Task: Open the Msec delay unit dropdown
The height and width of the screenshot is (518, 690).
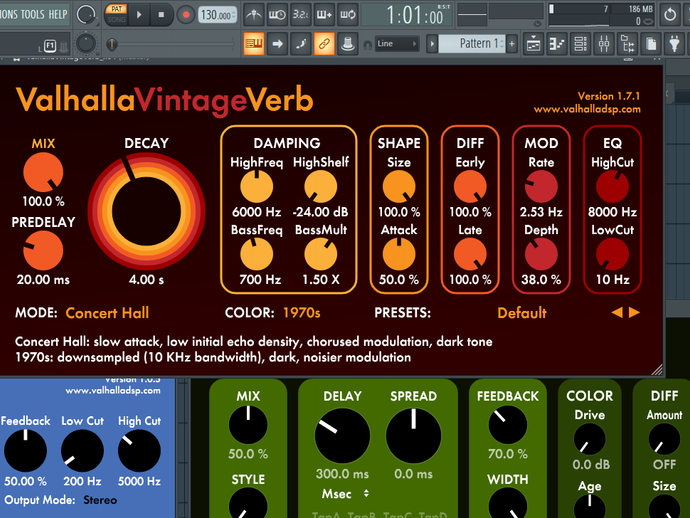Action: (x=345, y=494)
